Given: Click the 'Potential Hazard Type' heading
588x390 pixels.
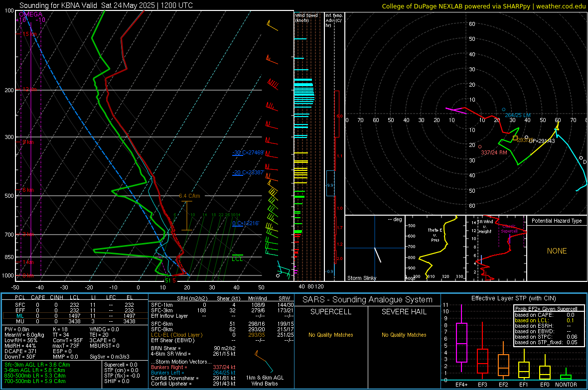Looking at the screenshot, I should coord(557,221).
